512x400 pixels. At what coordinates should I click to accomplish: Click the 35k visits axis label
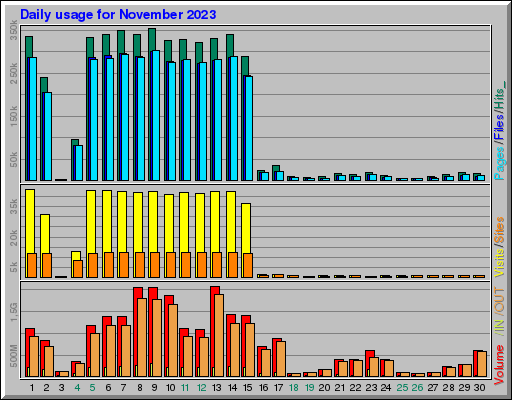pos(13,207)
